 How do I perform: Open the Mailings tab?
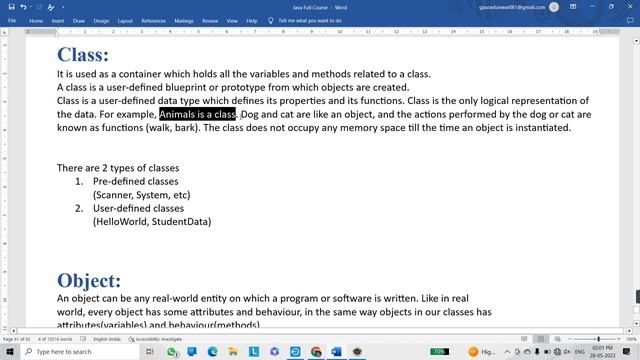[x=184, y=20]
